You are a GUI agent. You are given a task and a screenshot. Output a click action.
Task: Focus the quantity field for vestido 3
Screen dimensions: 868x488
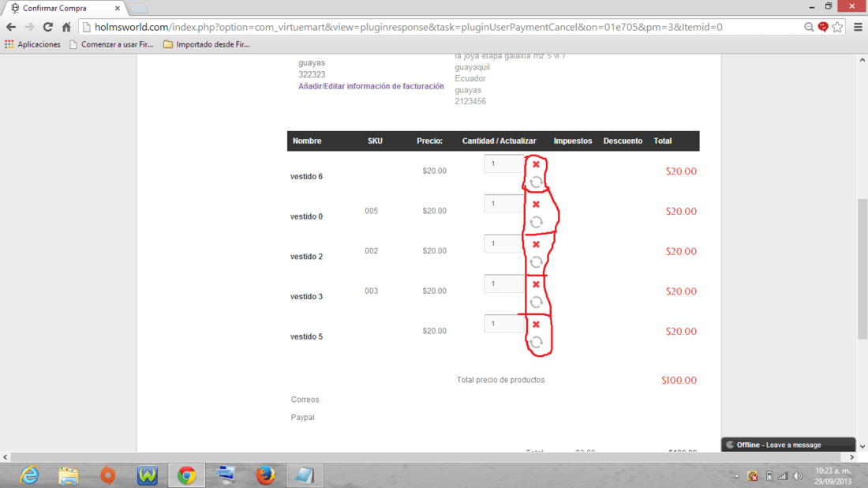pos(503,283)
